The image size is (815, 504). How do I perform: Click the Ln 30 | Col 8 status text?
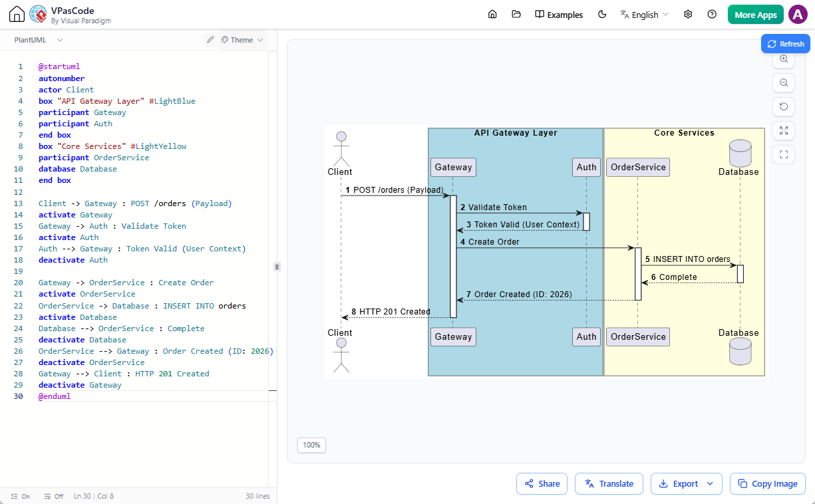pyautogui.click(x=94, y=496)
